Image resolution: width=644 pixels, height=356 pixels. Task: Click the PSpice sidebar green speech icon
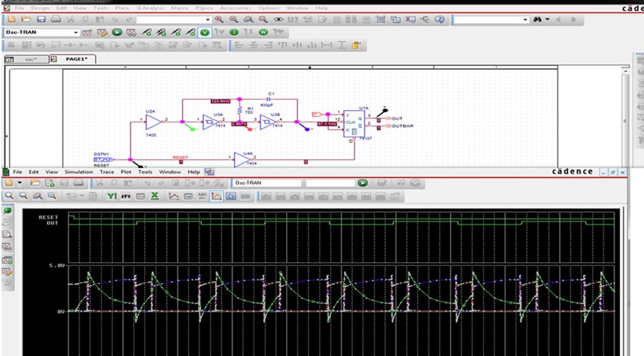pyautogui.click(x=7, y=211)
